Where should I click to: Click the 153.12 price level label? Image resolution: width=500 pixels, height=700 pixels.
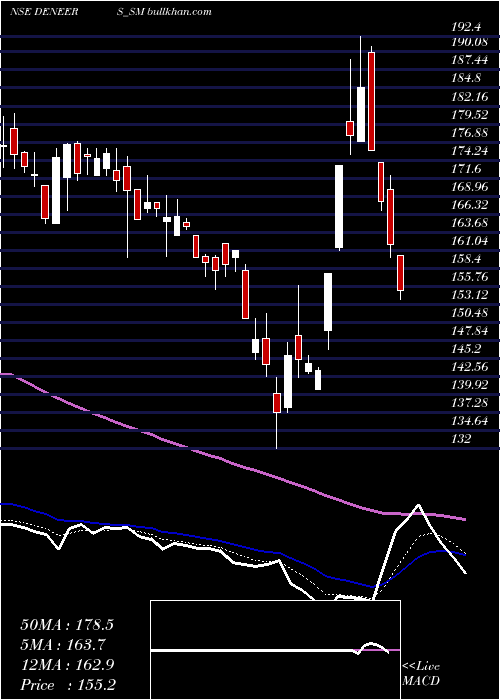pyautogui.click(x=468, y=295)
